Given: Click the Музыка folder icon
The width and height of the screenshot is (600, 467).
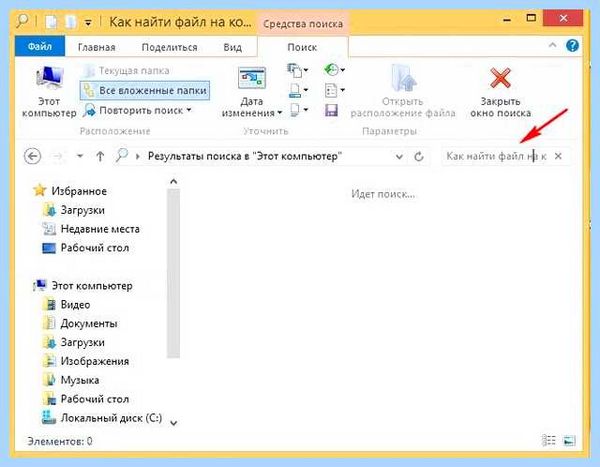Looking at the screenshot, I should pos(49,380).
